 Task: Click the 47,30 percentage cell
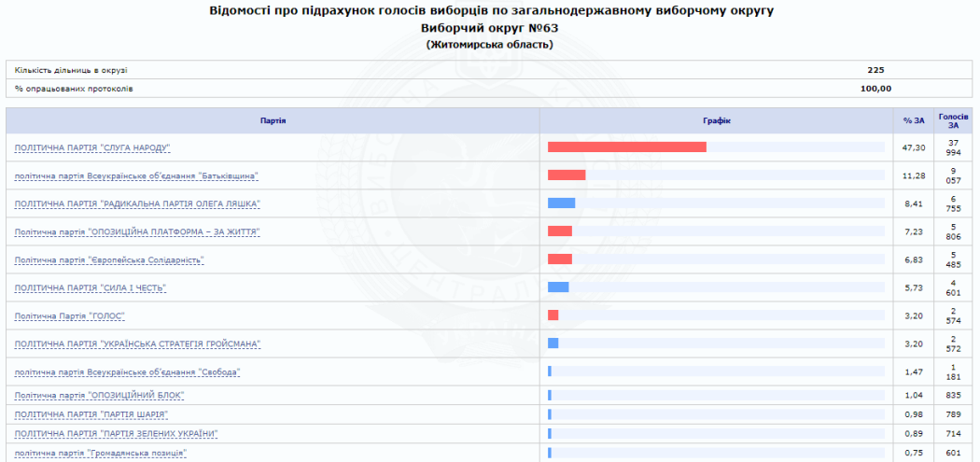click(x=914, y=147)
